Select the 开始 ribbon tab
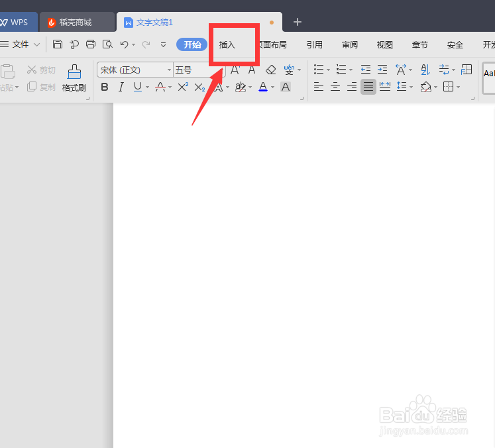This screenshot has width=495, height=448. pos(192,44)
